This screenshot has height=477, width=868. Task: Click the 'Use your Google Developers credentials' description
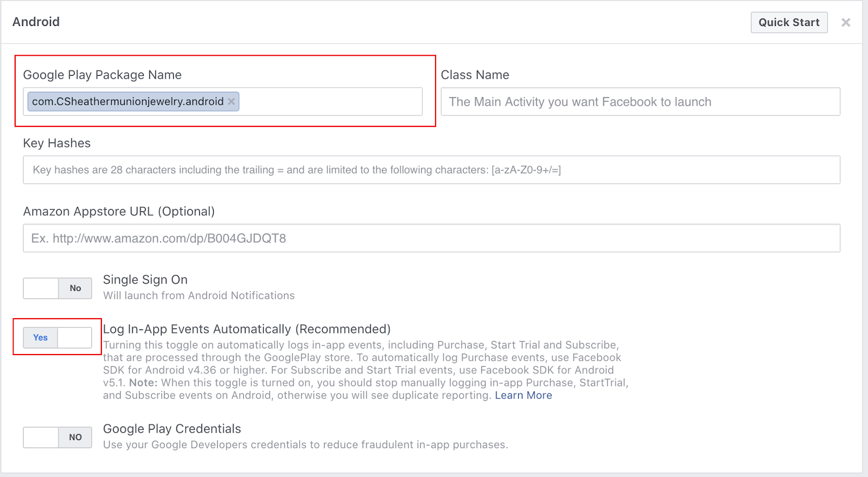click(x=305, y=444)
